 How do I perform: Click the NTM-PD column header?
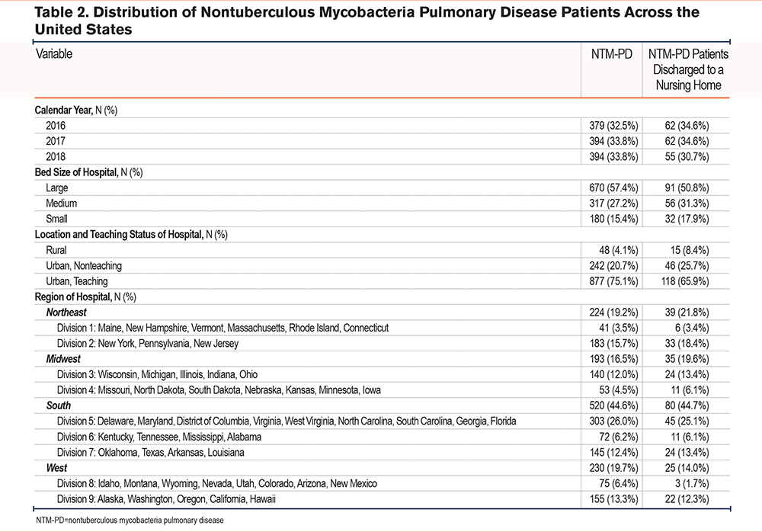pos(611,54)
